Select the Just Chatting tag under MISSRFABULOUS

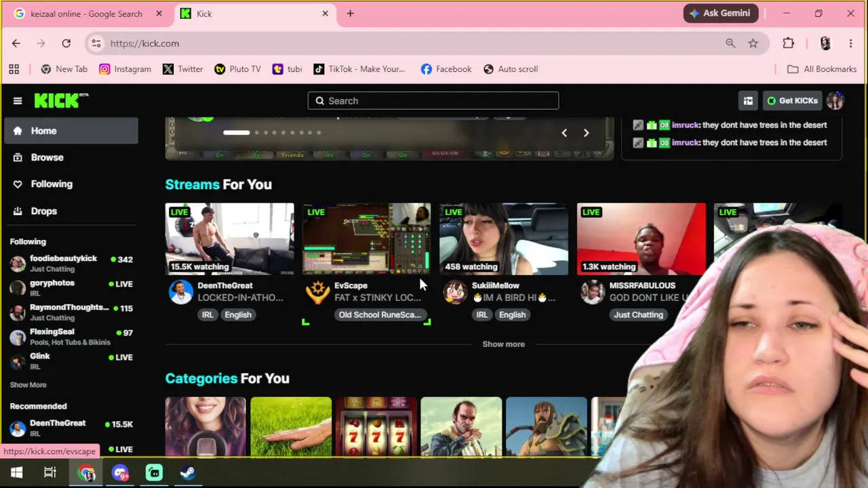[x=638, y=314]
